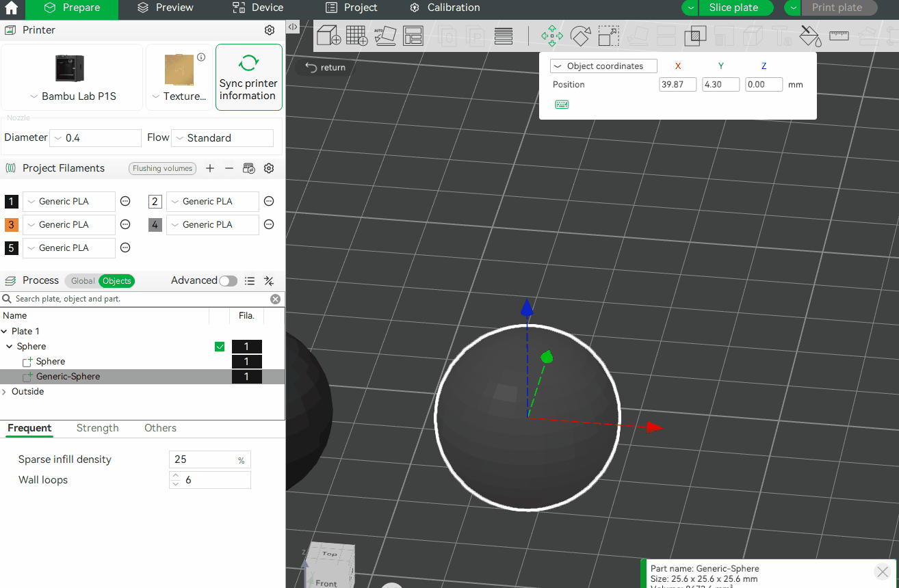Open filament 4 Generic PLA dropdown
The image size is (899, 588).
coord(213,224)
